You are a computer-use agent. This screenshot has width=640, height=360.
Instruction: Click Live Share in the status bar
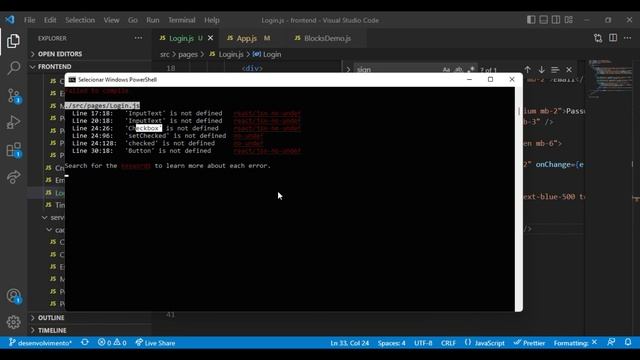pyautogui.click(x=155, y=343)
